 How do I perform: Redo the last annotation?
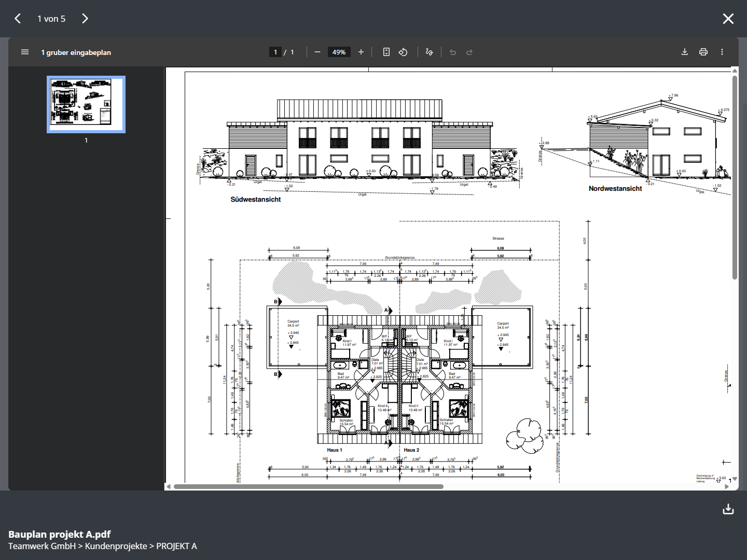469,52
